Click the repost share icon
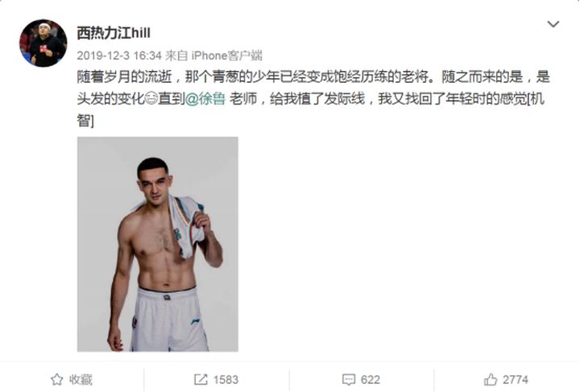Screen dimensions: 580x392 pyautogui.click(x=201, y=379)
